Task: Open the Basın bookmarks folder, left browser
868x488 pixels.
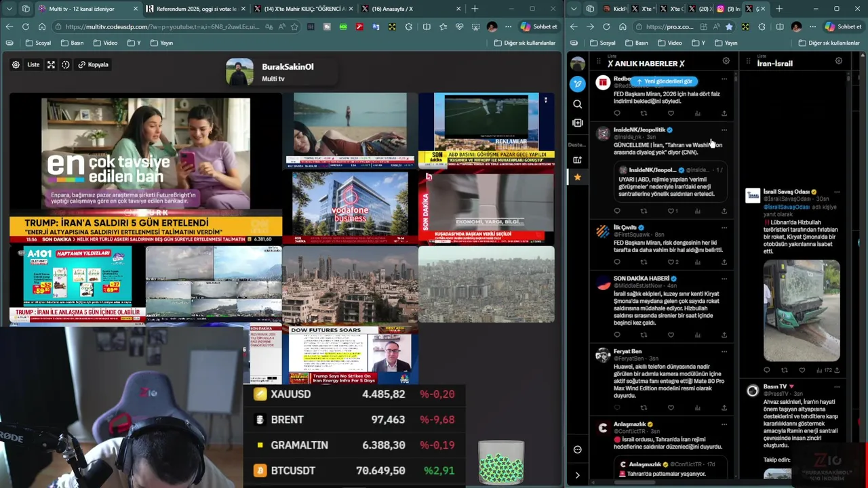Action: coord(73,43)
